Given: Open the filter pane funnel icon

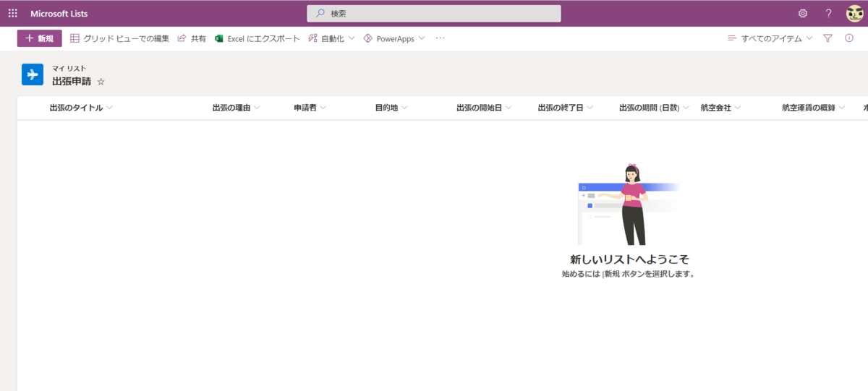Looking at the screenshot, I should point(827,38).
